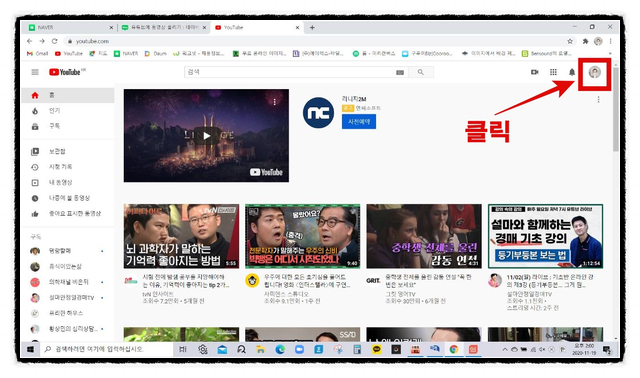
Task: Select 인기 (Trending) in the sidebar
Action: click(68, 111)
